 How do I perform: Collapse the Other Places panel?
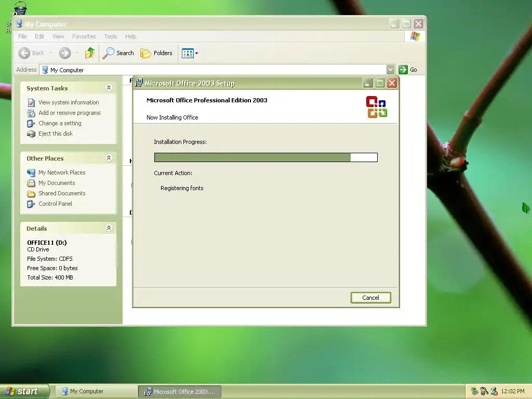pyautogui.click(x=109, y=158)
